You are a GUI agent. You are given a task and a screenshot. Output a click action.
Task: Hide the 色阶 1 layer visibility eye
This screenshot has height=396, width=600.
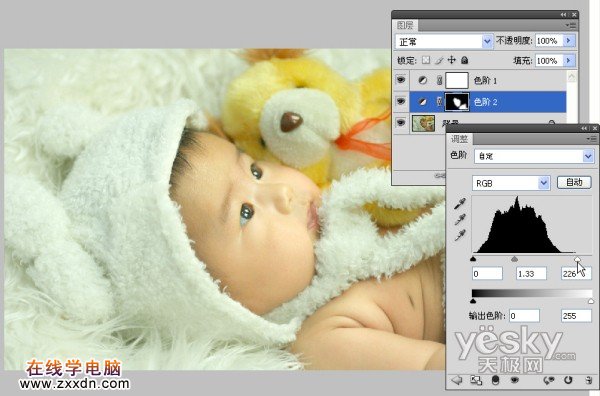point(401,80)
